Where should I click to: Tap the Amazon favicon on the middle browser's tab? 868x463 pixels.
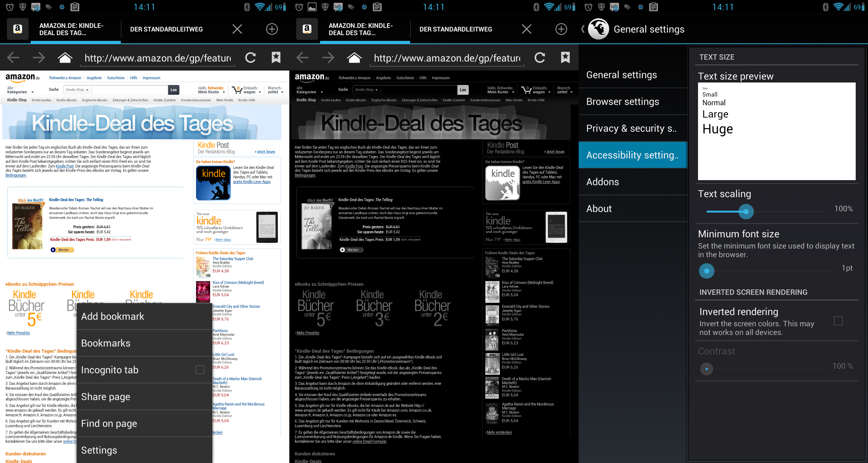[307, 29]
